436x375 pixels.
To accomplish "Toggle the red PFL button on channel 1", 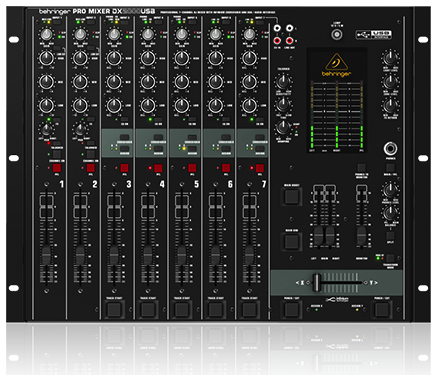I will 57,168.
